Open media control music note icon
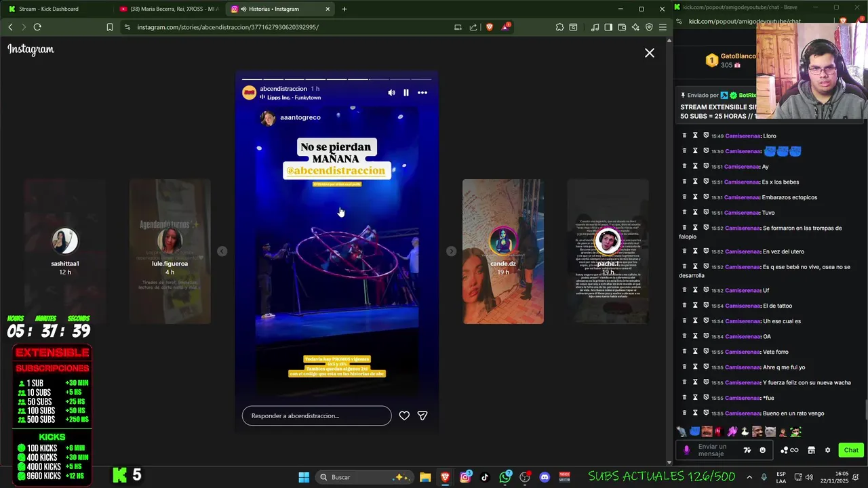 (x=595, y=27)
